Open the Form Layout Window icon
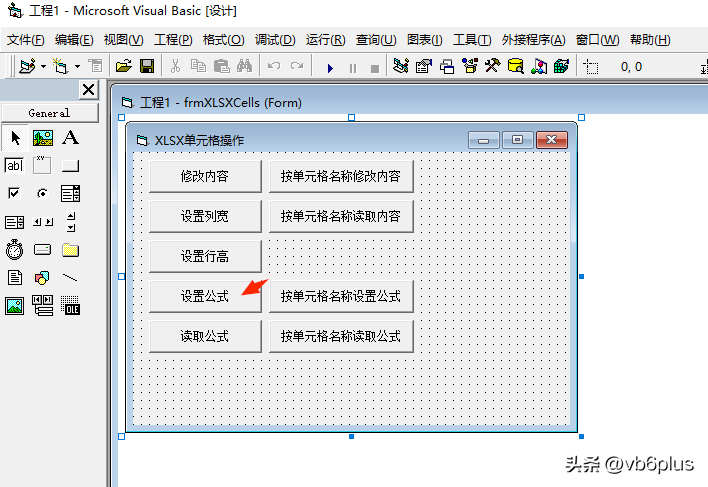708x487 pixels. 447,67
